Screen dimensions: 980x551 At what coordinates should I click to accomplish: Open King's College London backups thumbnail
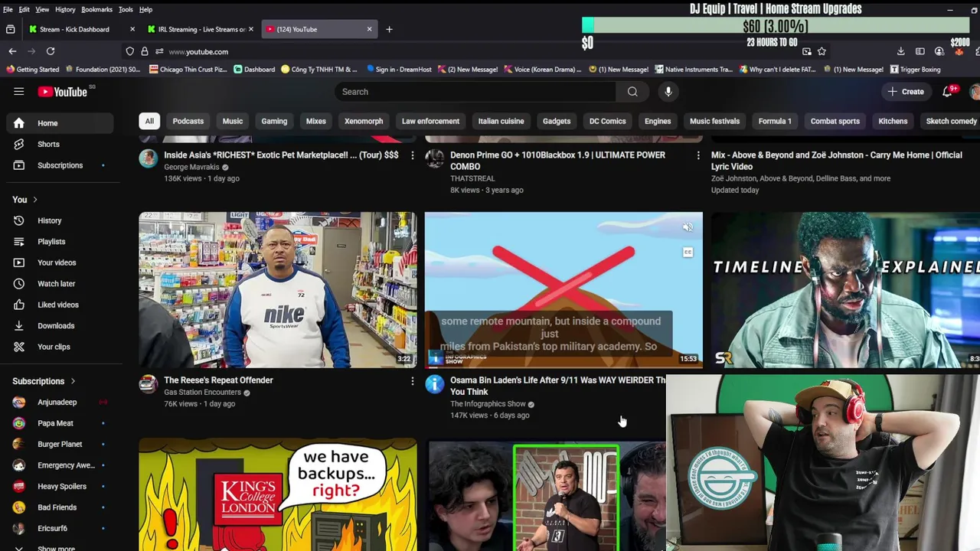(x=278, y=494)
